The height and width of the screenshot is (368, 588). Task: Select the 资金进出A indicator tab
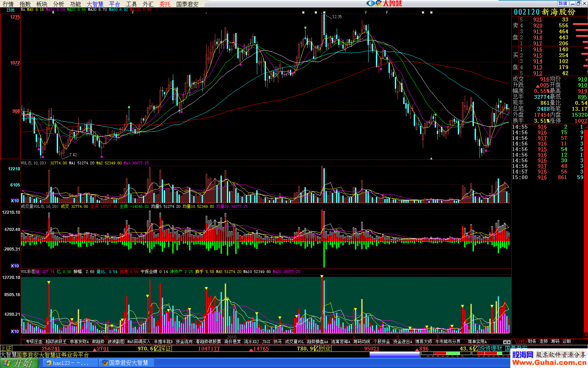click(403, 342)
